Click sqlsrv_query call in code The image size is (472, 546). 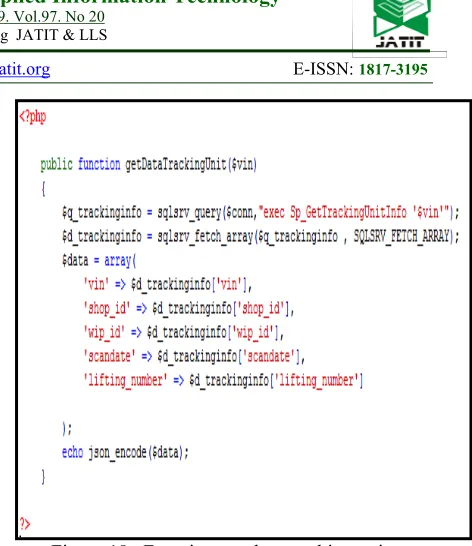(189, 212)
